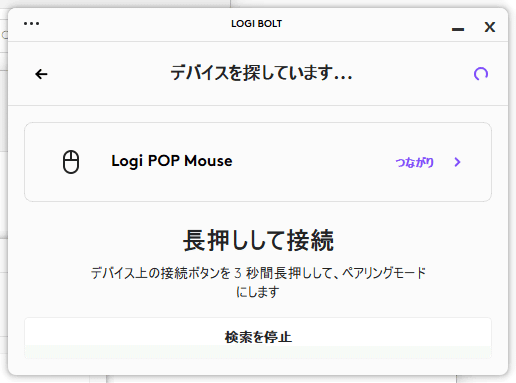Open the three-dot menu in Logi Bolt
The height and width of the screenshot is (383, 516).
(x=32, y=24)
